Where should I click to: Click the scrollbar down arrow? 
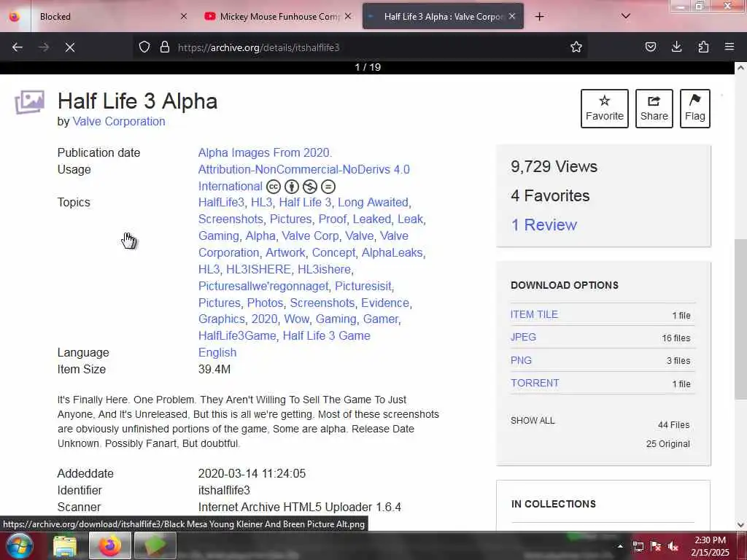740,525
